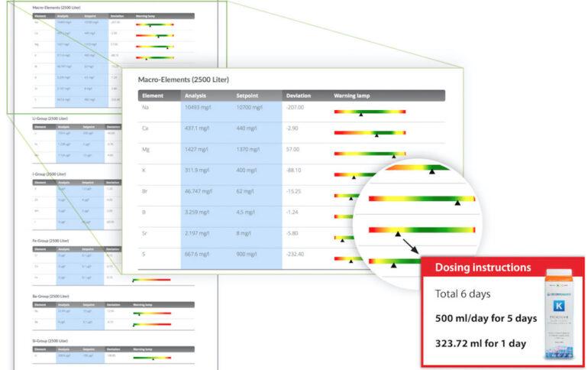Select the S setpoint value 900 mg/l
Image resolution: width=588 pixels, height=370 pixels.
[249, 255]
